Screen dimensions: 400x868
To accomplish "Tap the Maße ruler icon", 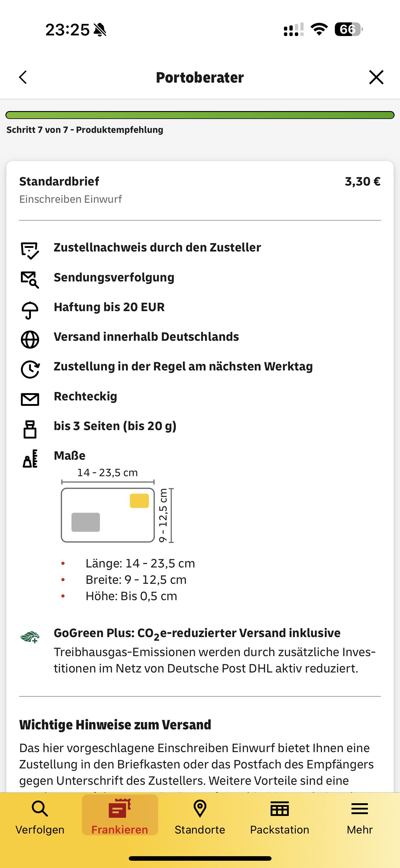I will click(30, 459).
